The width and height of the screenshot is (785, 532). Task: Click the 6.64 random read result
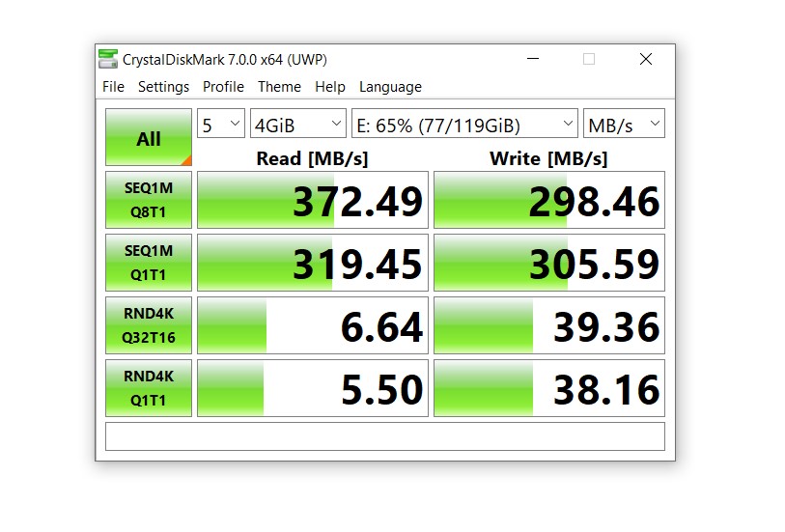(313, 325)
